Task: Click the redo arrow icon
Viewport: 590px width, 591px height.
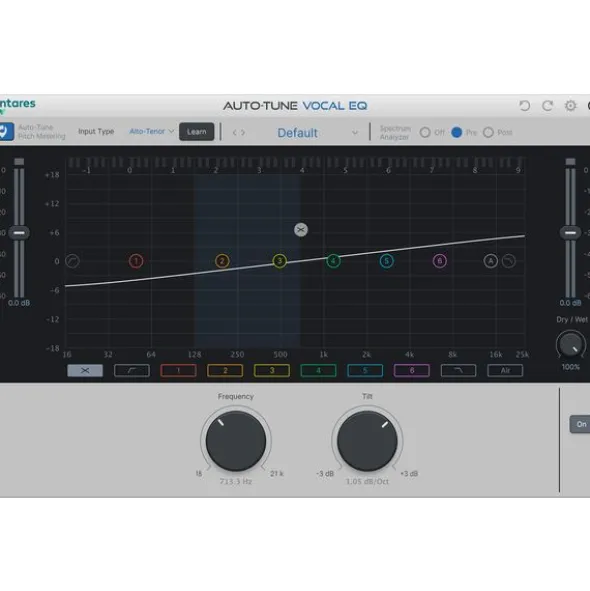Action: 547,106
